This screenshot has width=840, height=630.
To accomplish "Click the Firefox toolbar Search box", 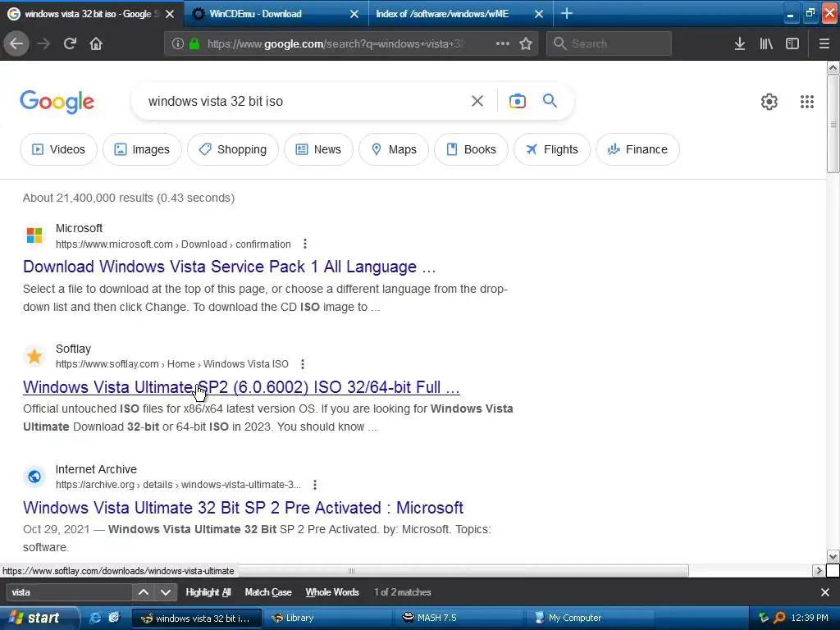I will click(x=609, y=43).
